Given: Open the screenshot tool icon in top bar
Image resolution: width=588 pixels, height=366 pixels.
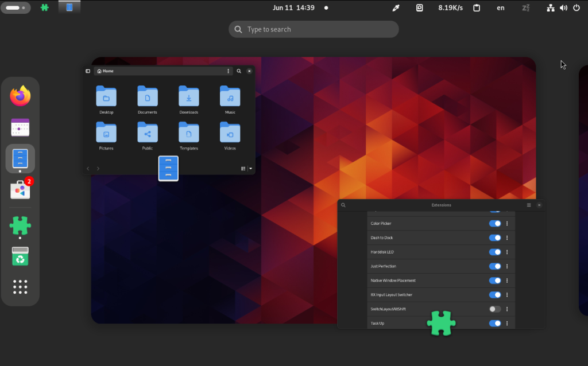Looking at the screenshot, I should (x=420, y=8).
